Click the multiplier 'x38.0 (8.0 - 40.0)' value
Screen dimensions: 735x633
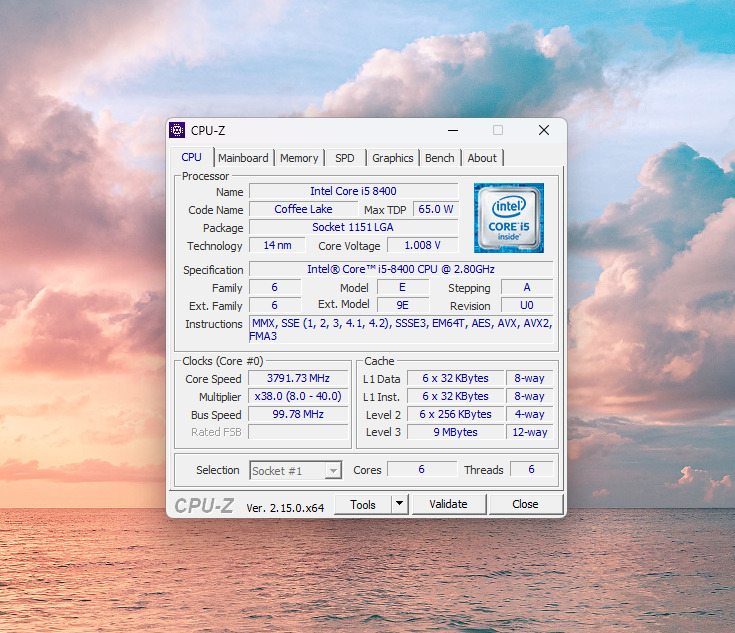coord(298,396)
